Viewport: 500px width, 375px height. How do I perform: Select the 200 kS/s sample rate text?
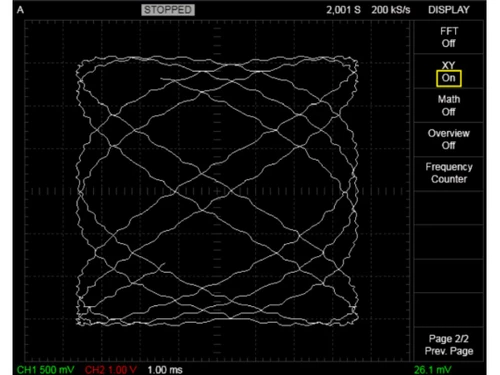pyautogui.click(x=391, y=10)
